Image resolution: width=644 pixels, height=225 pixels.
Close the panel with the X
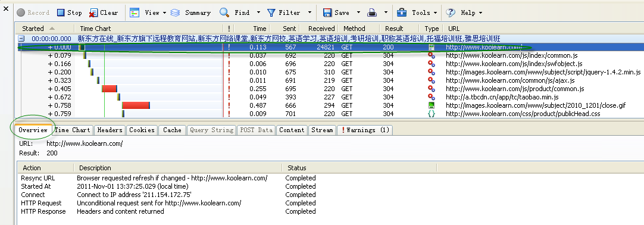pos(6,8)
